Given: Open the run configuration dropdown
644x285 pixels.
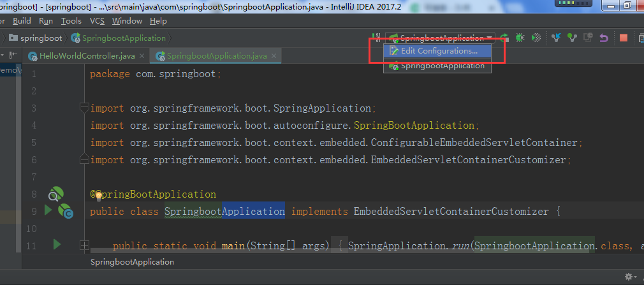Looking at the screenshot, I should click(440, 38).
